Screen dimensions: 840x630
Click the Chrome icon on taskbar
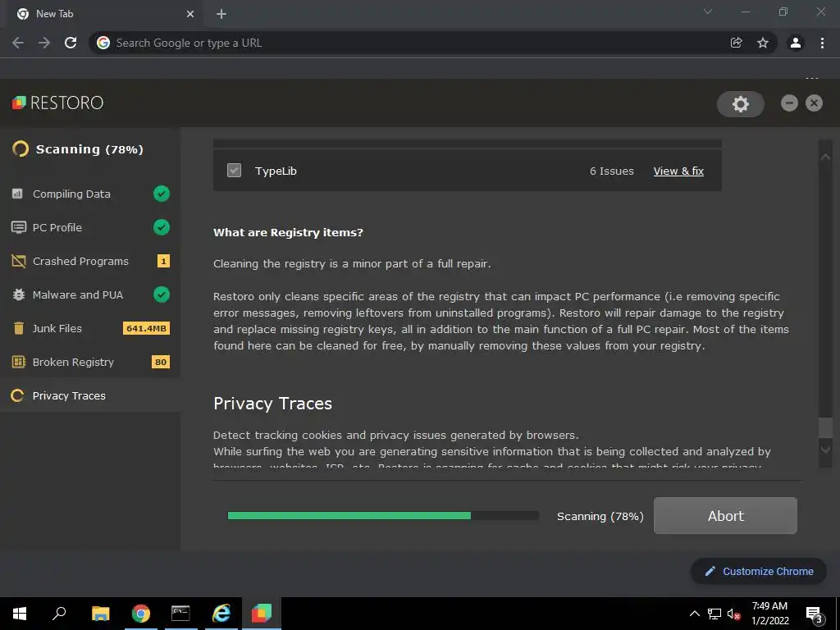tap(141, 613)
